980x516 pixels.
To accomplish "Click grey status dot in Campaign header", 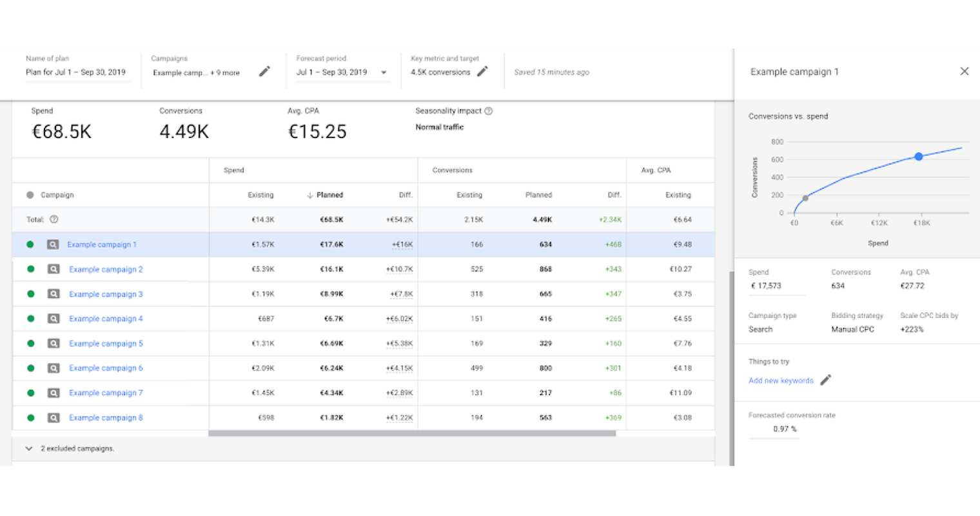I will coord(30,195).
